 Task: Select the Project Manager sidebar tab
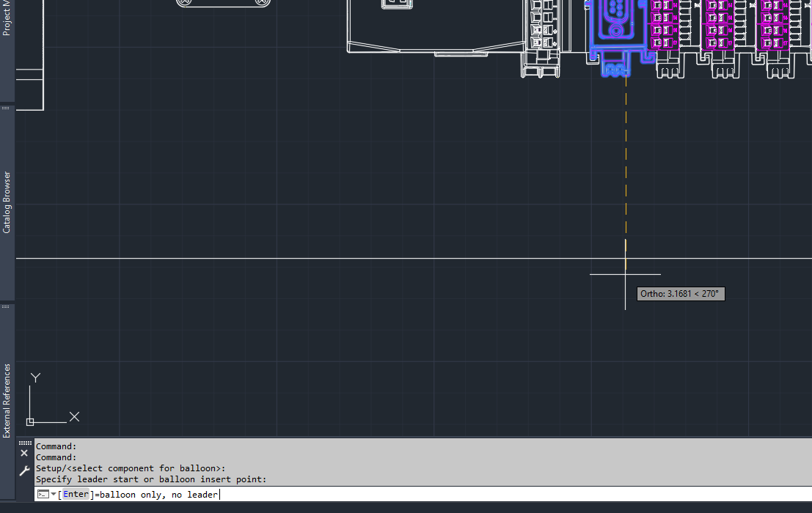[7, 18]
